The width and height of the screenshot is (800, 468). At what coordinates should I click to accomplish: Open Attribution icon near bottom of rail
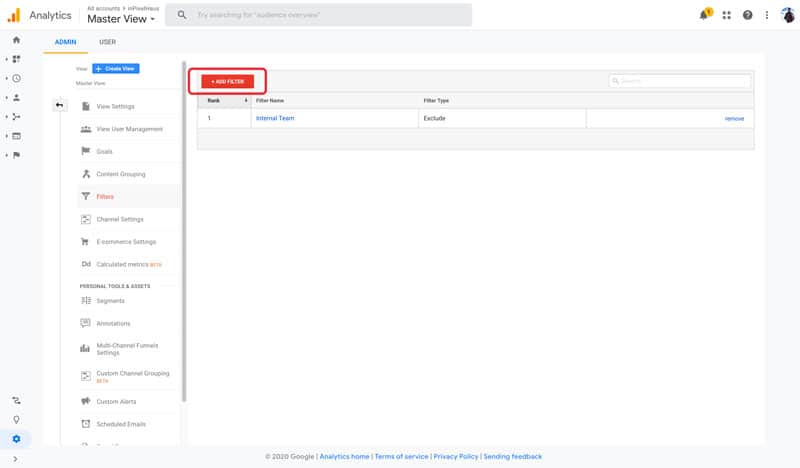point(16,401)
